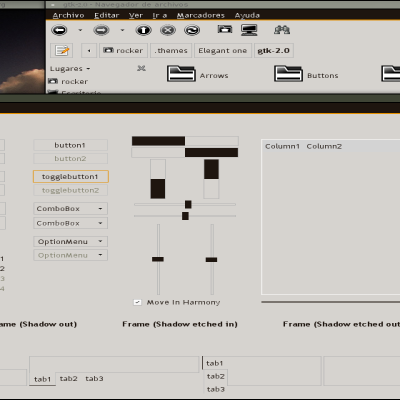
Task: Click the Forward arrow navigation icon
Action: [101, 30]
